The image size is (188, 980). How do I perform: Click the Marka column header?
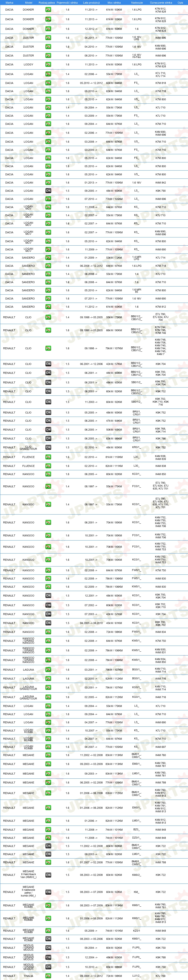click(9, 2)
